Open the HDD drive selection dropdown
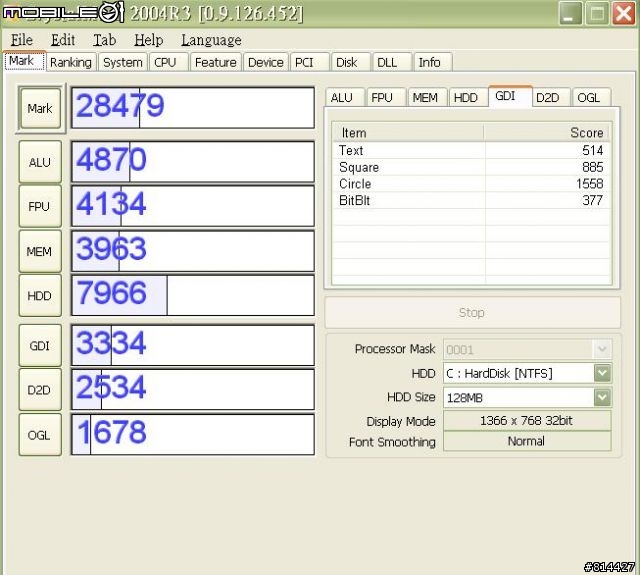Viewport: 640px width, 575px height. point(602,373)
